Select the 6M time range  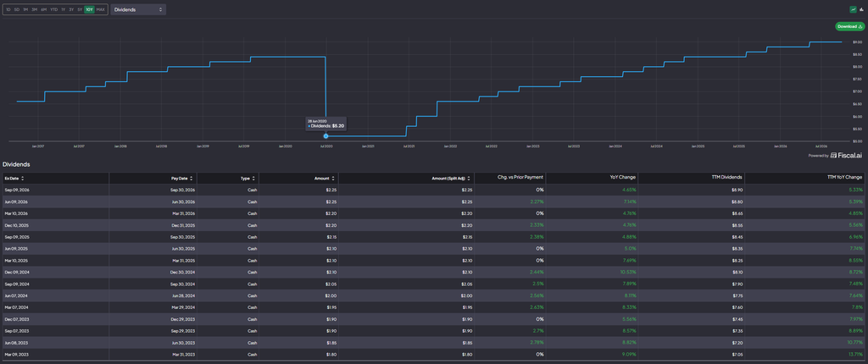(x=44, y=9)
